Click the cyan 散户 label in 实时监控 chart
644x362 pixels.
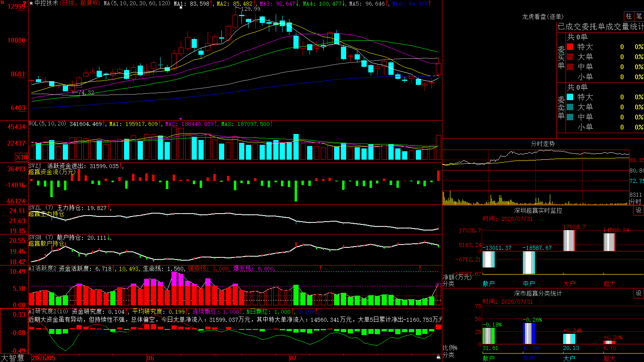click(489, 284)
